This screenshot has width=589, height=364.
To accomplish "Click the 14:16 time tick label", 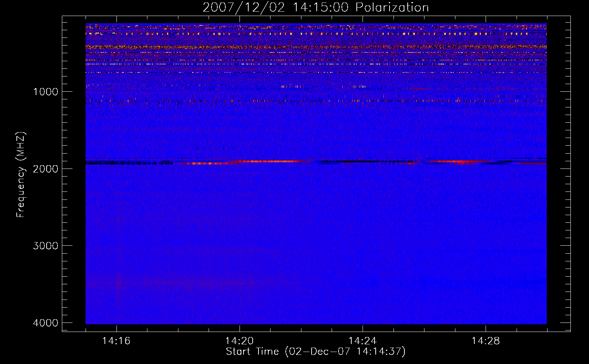I will click(x=116, y=341).
